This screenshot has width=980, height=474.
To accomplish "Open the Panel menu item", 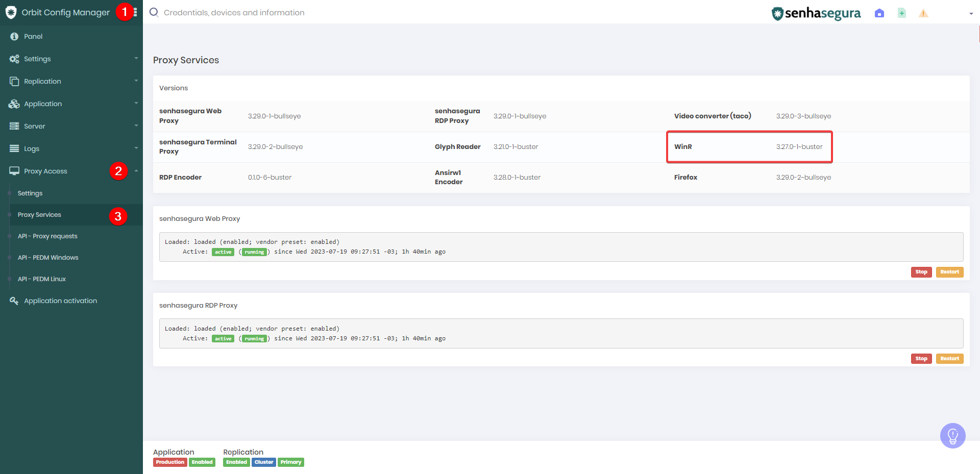I will (71, 36).
